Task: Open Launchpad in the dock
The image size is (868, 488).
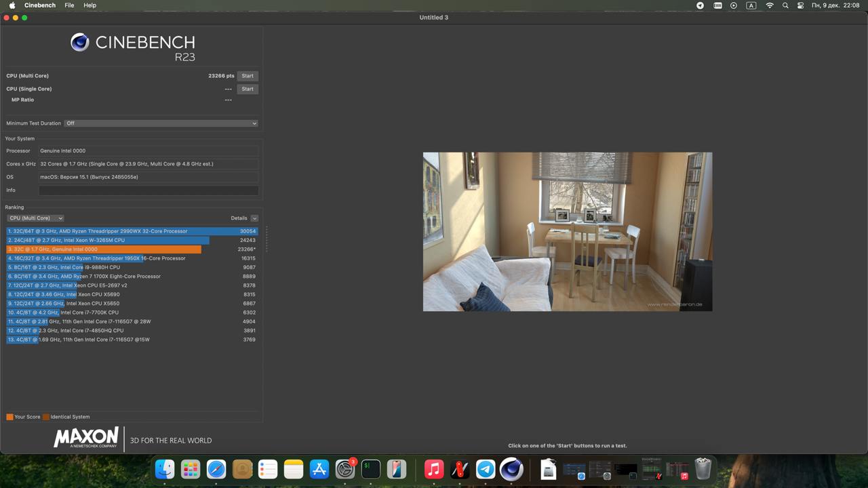Action: (191, 469)
